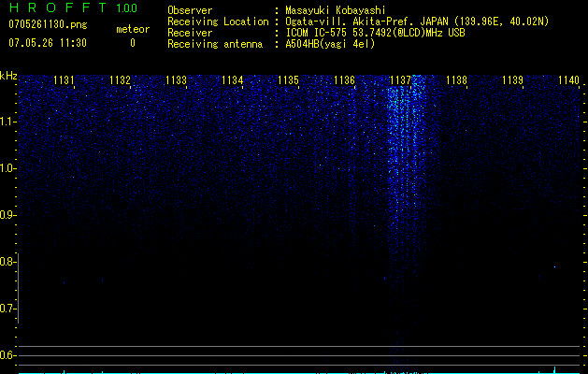Click the Observer field label
Screen dimensions: 588x374
190,10
